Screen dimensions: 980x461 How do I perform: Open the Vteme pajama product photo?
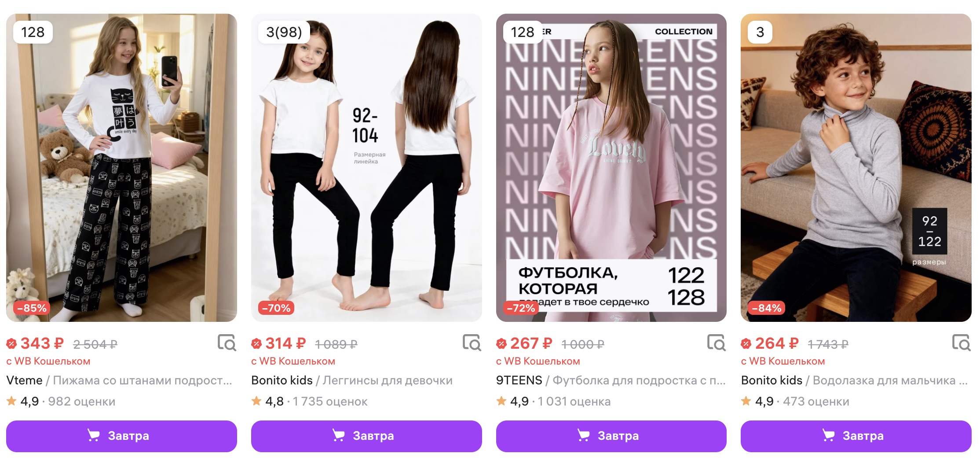tap(121, 167)
